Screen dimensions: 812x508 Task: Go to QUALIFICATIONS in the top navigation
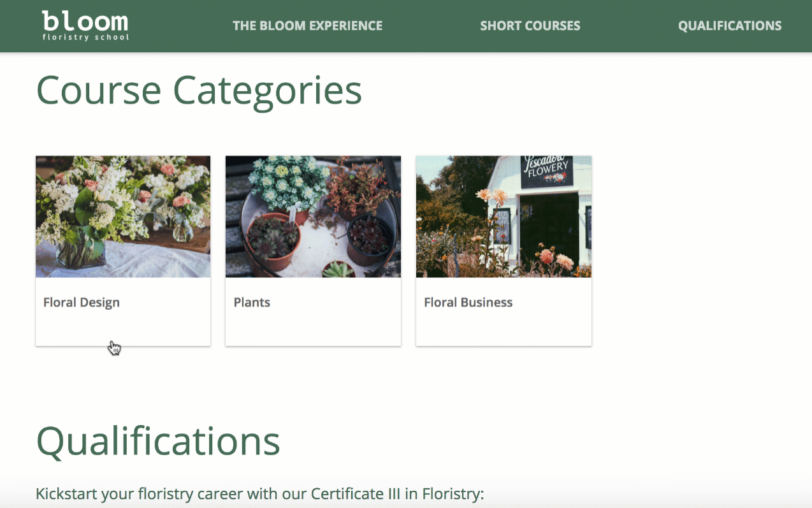point(730,26)
